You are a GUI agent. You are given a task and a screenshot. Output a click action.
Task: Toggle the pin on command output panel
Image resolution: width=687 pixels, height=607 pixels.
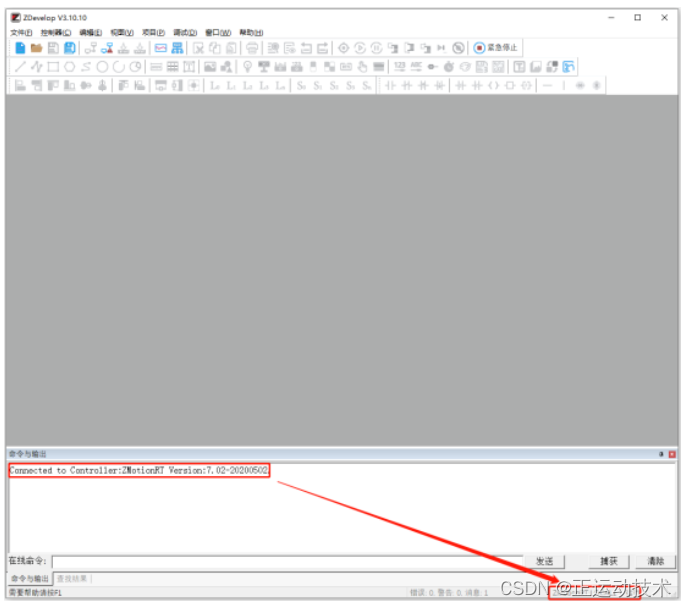pos(661,454)
